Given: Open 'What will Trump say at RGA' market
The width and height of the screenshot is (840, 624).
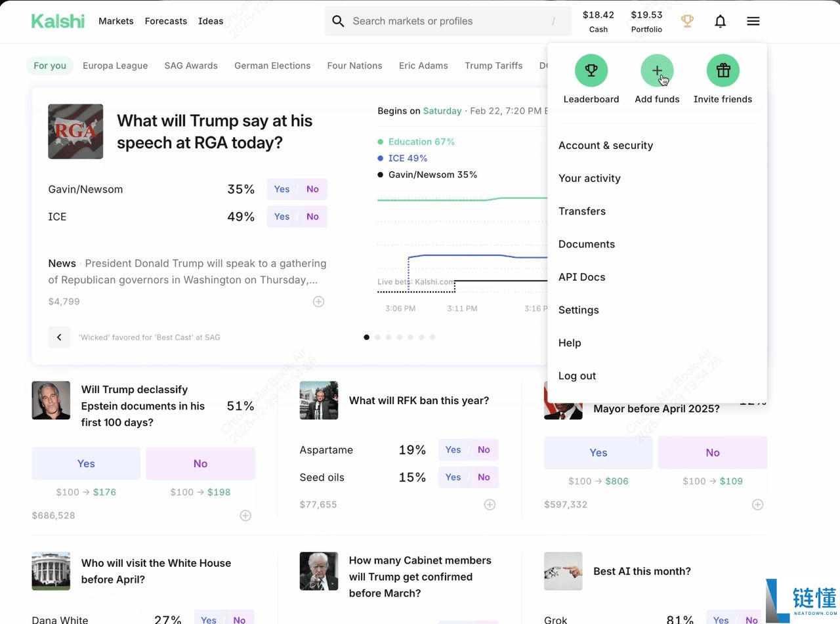Looking at the screenshot, I should tap(215, 131).
